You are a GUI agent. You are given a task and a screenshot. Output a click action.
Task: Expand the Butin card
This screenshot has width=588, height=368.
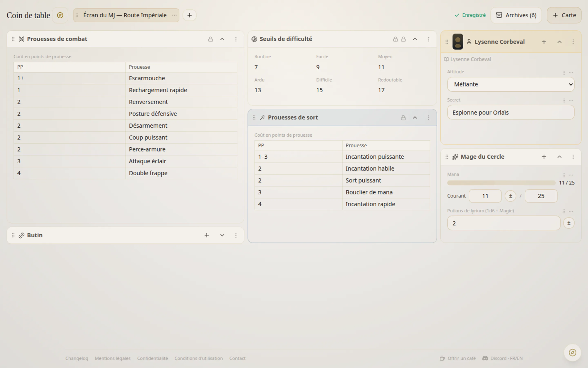click(222, 235)
